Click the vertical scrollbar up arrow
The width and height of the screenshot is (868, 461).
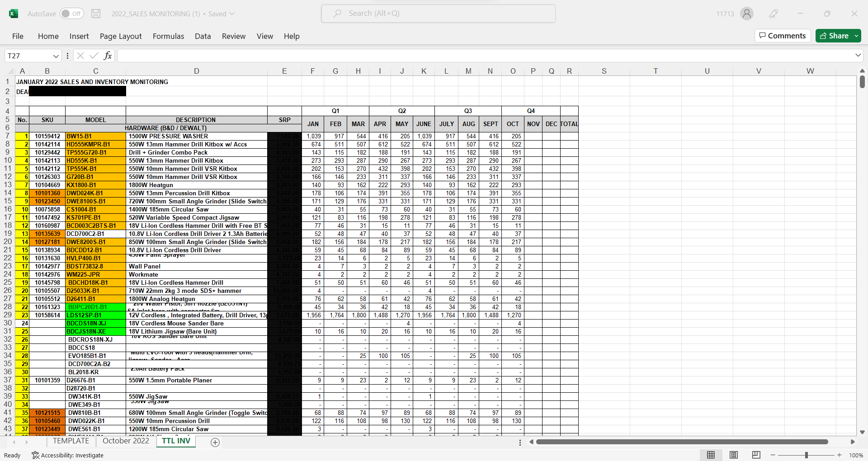[x=862, y=71]
